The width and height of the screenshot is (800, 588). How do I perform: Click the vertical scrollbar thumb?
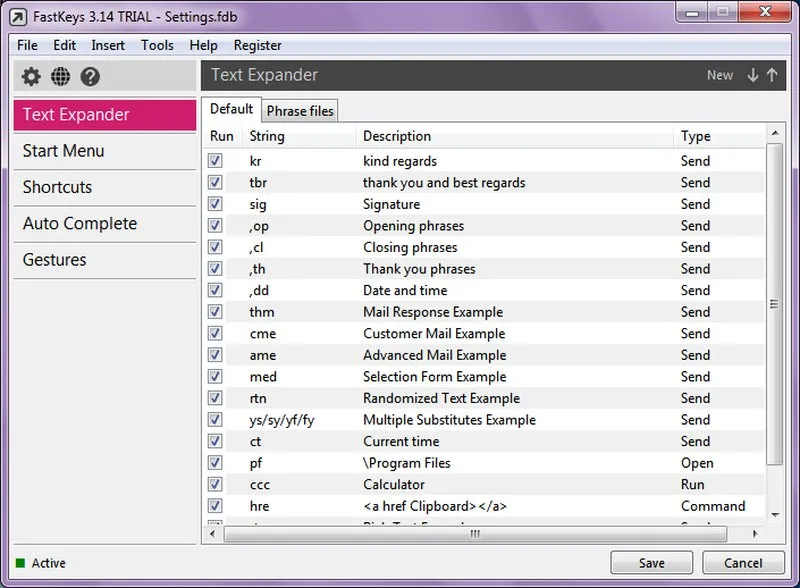tap(775, 304)
